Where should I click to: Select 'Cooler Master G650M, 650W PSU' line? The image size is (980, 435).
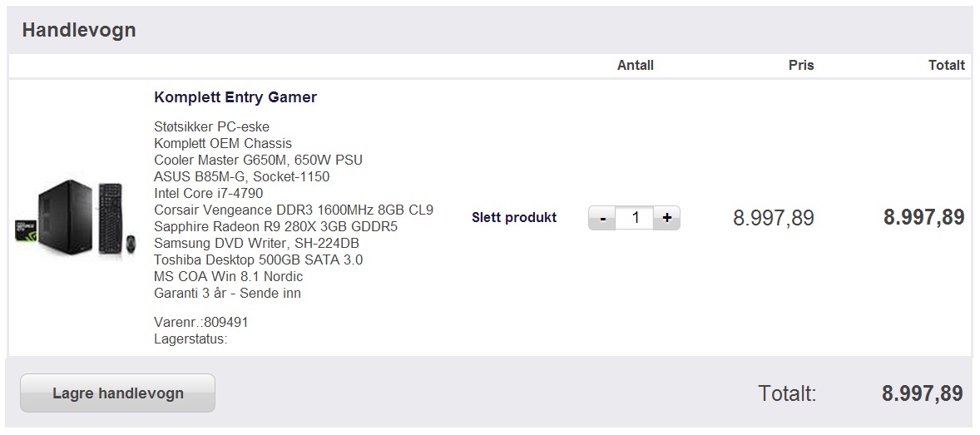coord(258,160)
